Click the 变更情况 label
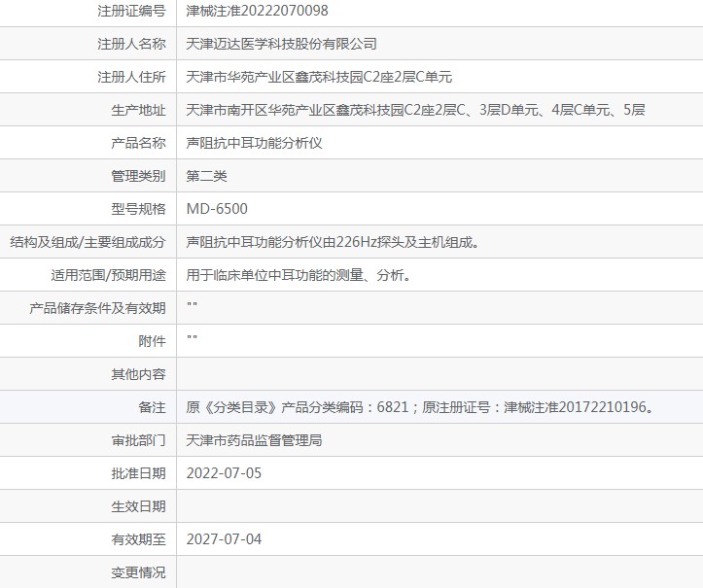The width and height of the screenshot is (703, 588). click(x=138, y=572)
